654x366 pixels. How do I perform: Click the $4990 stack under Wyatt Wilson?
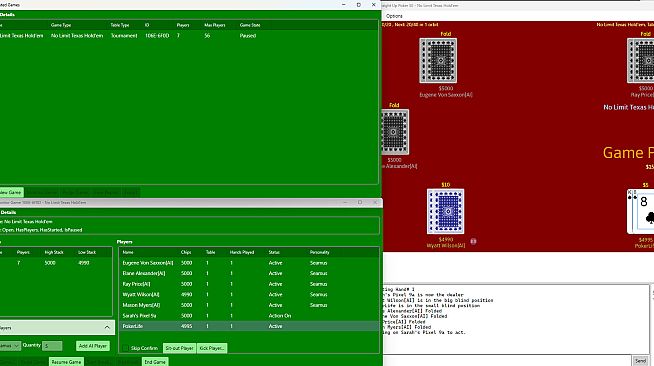[446, 239]
